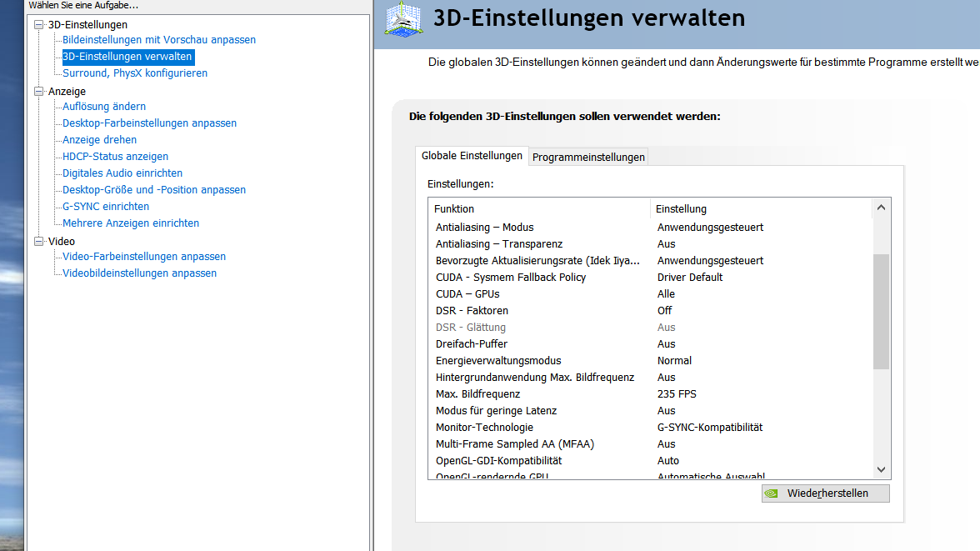Click the settings list scrollbar thumb
980x551 pixels.
click(x=882, y=312)
